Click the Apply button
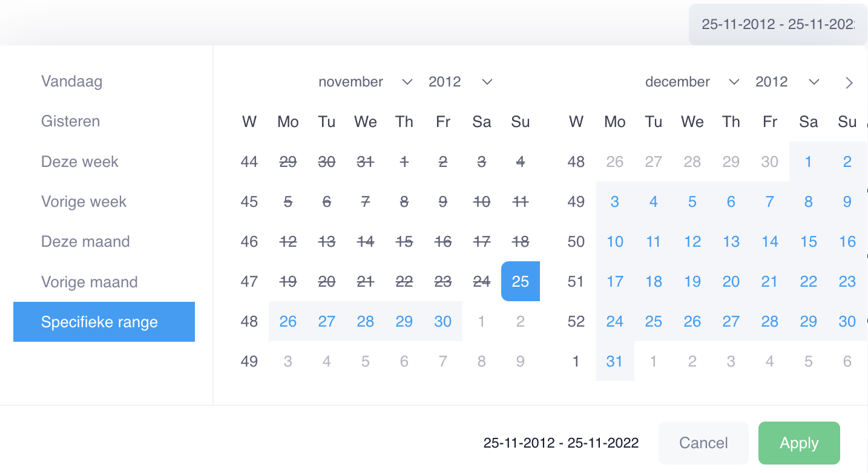 (799, 443)
